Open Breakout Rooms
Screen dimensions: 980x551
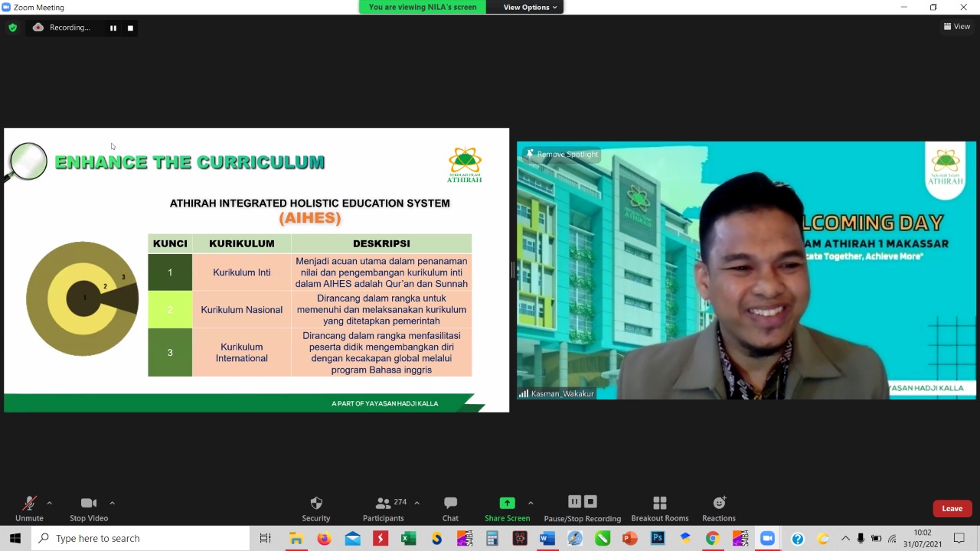659,508
